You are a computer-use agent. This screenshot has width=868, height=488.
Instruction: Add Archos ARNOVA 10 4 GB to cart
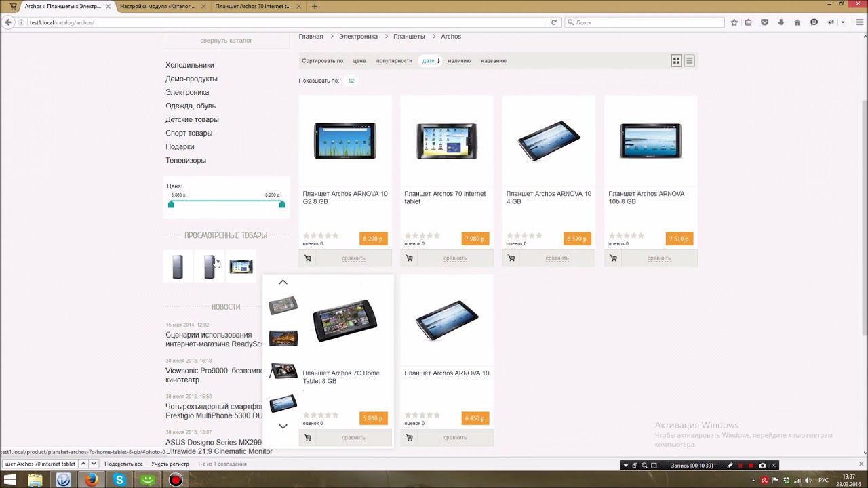click(x=511, y=258)
